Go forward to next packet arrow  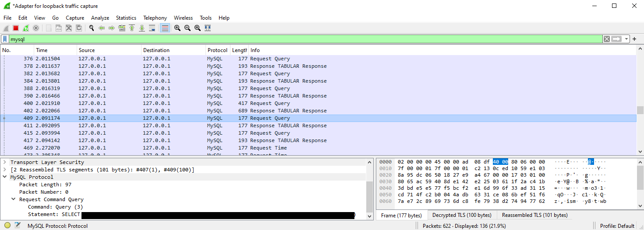[x=112, y=28]
